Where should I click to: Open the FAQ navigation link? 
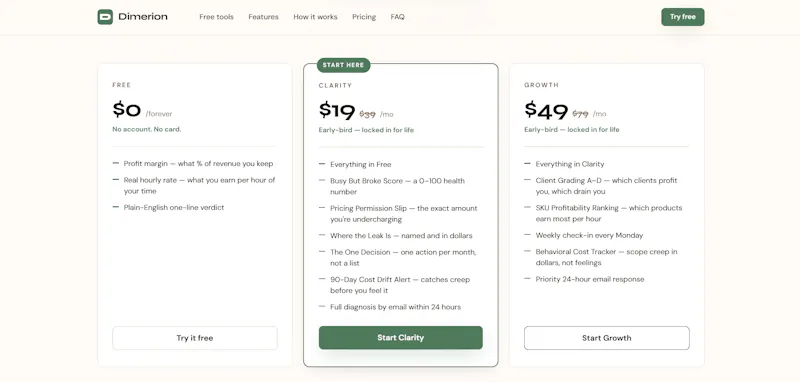pos(397,17)
